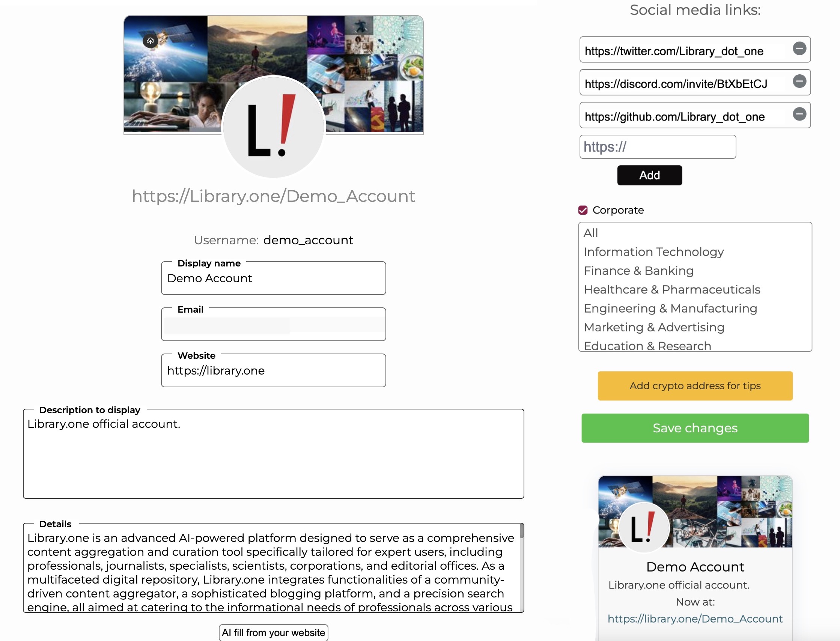Click Save changes button

[695, 427]
